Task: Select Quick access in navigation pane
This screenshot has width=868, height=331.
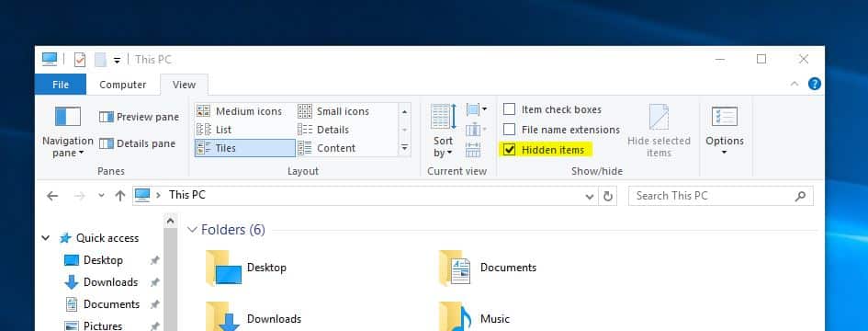Action: (x=98, y=238)
